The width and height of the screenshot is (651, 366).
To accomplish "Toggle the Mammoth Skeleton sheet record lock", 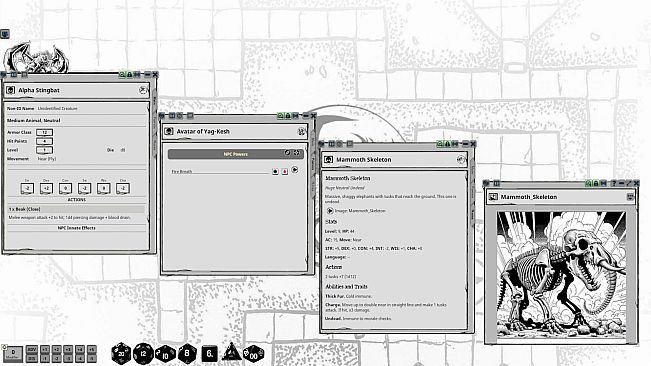I will coord(447,144).
